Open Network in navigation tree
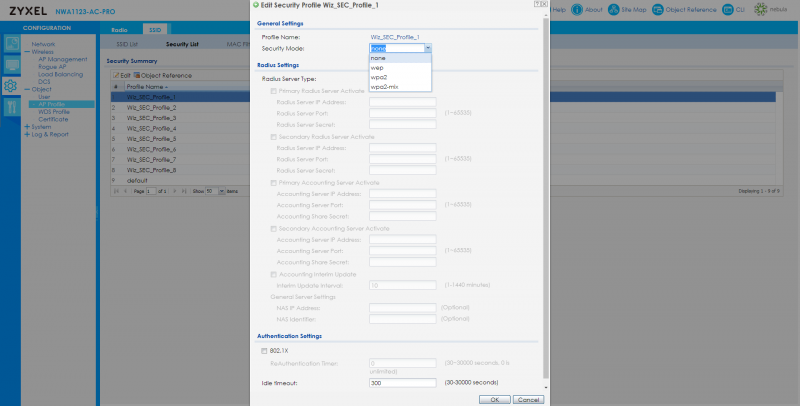Screen dimensions: 800x406 pos(43,44)
